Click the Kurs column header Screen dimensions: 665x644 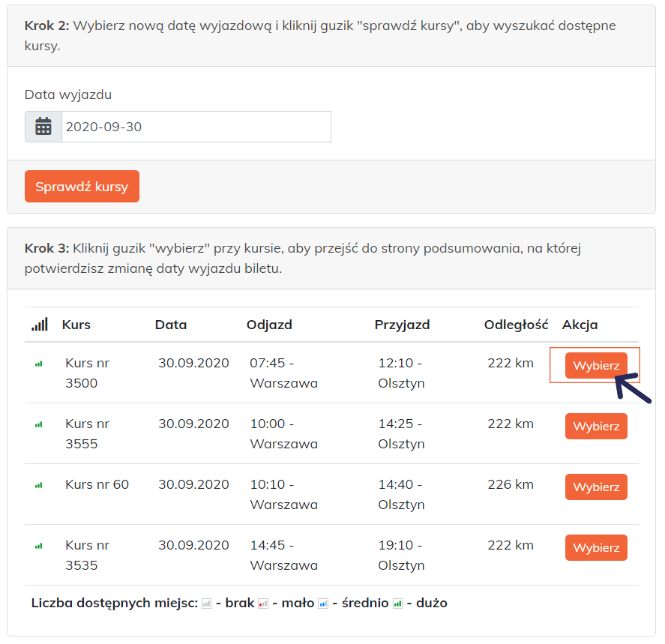(76, 325)
